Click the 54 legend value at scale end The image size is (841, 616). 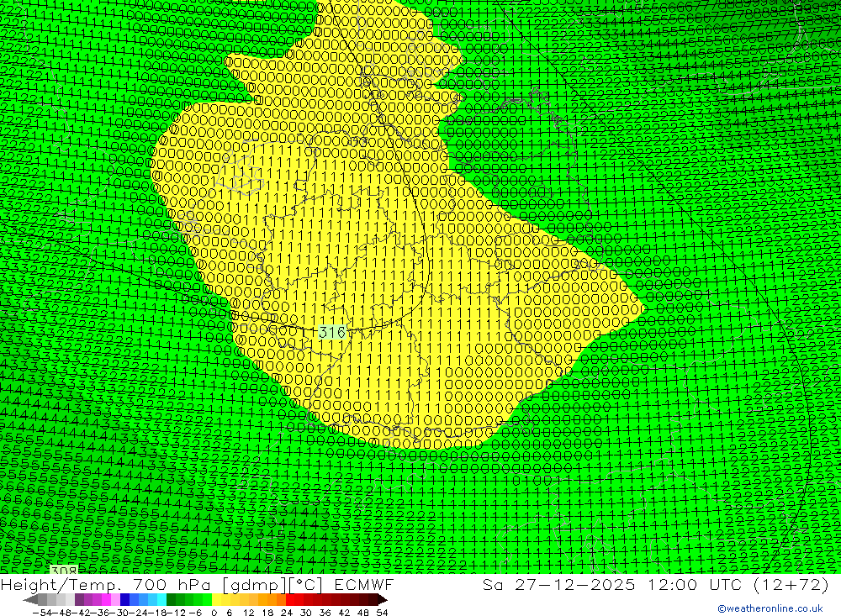[382, 613]
